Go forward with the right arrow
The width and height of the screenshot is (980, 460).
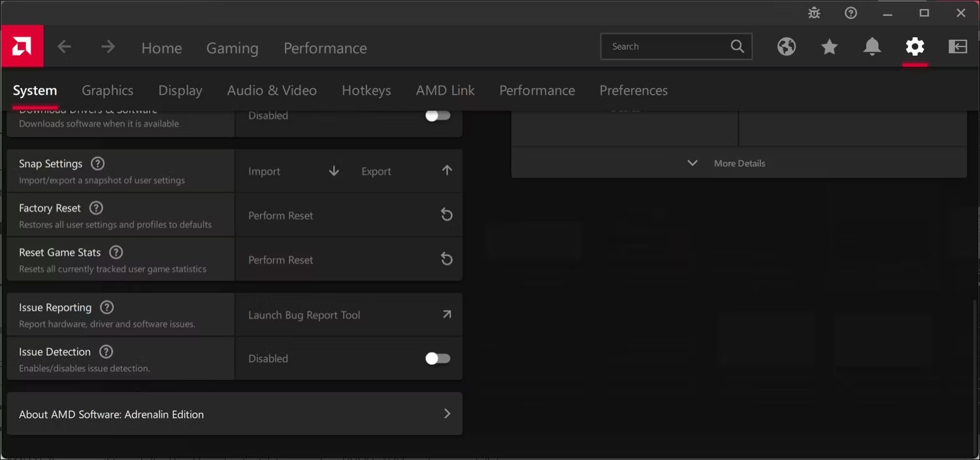click(x=108, y=47)
